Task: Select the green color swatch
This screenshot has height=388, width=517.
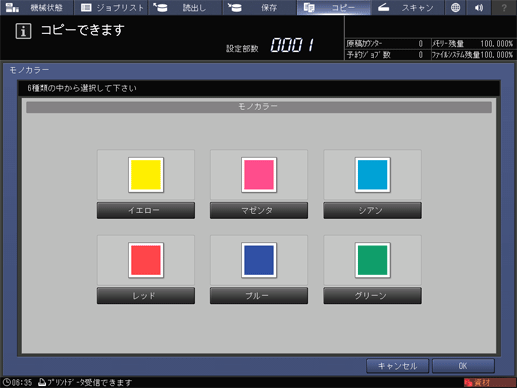Action: (x=372, y=260)
